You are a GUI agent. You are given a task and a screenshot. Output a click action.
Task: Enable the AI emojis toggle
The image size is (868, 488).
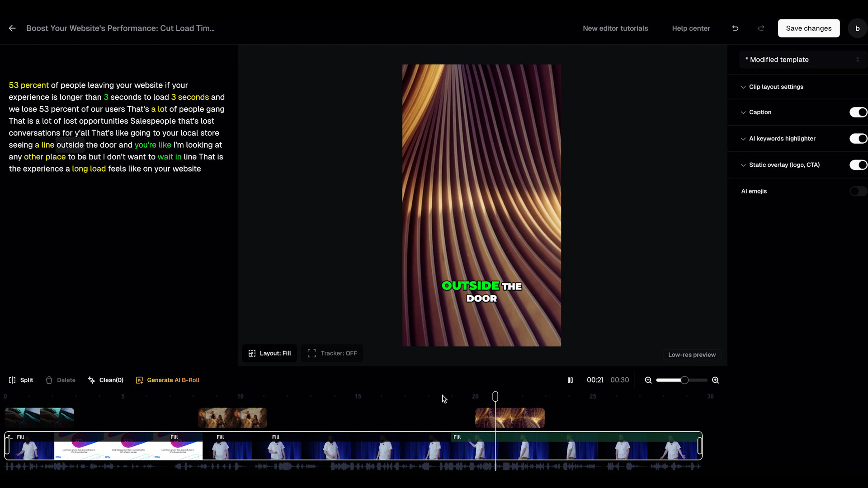(858, 191)
